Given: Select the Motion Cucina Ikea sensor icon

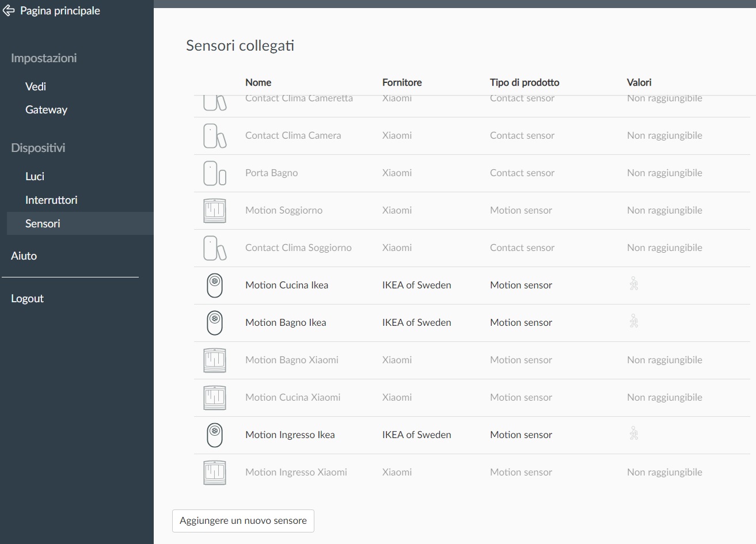Looking at the screenshot, I should (x=214, y=285).
